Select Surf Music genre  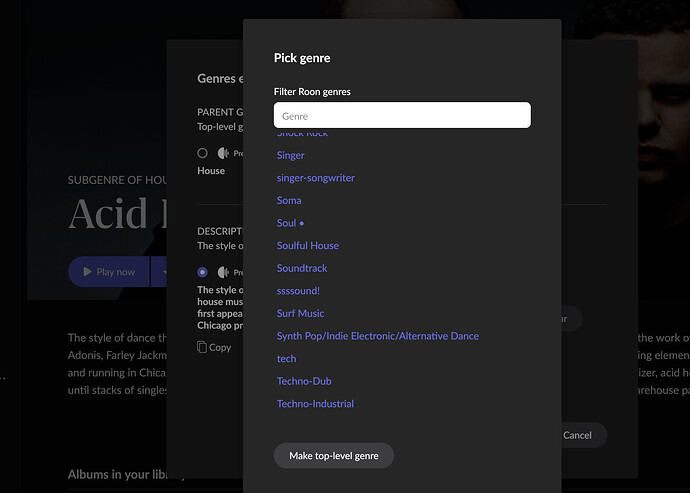[x=300, y=313]
